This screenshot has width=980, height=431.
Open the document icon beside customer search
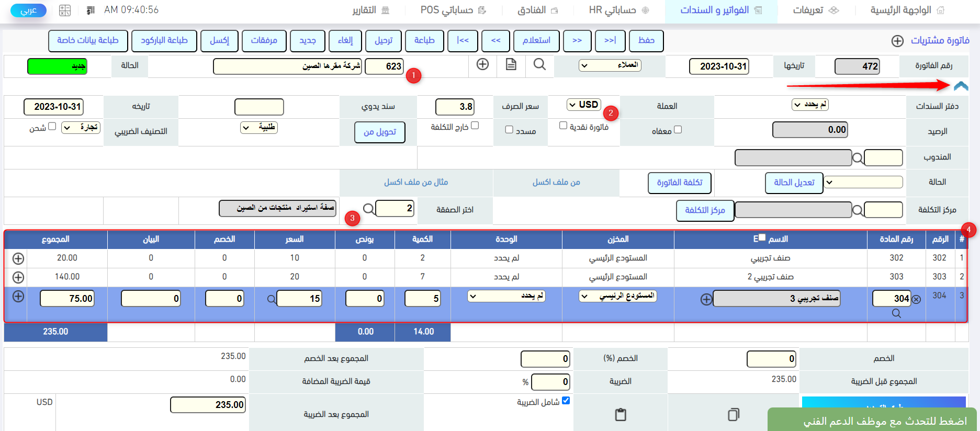[x=511, y=64]
